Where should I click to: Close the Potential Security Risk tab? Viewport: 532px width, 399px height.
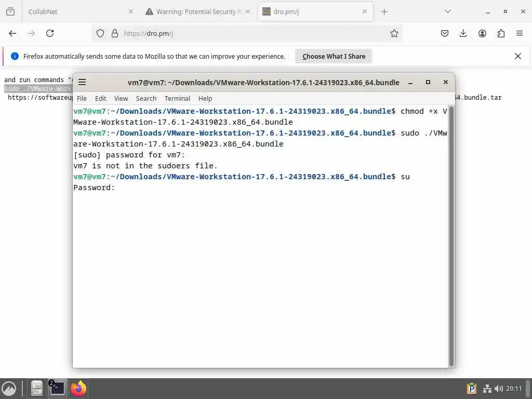pyautogui.click(x=248, y=11)
